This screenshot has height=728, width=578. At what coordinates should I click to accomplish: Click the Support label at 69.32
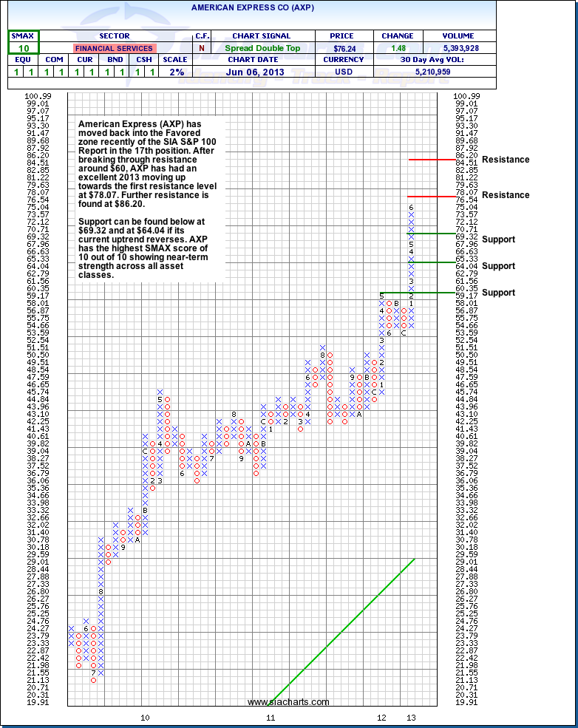(498, 239)
